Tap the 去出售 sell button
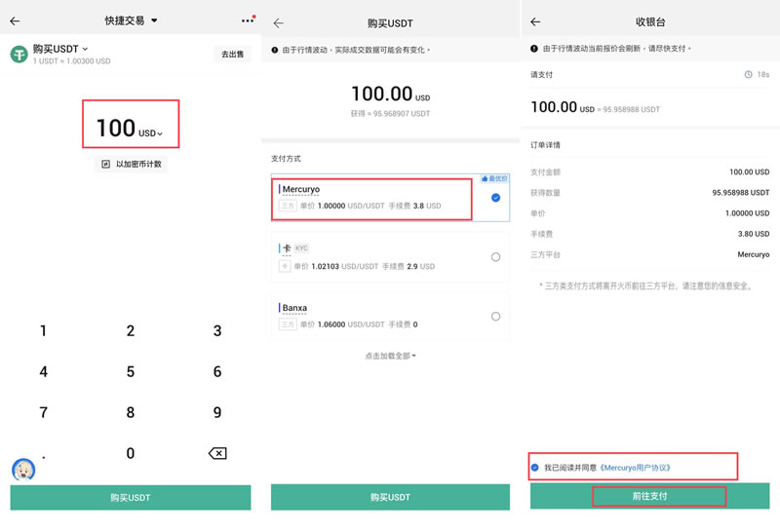 pyautogui.click(x=232, y=55)
